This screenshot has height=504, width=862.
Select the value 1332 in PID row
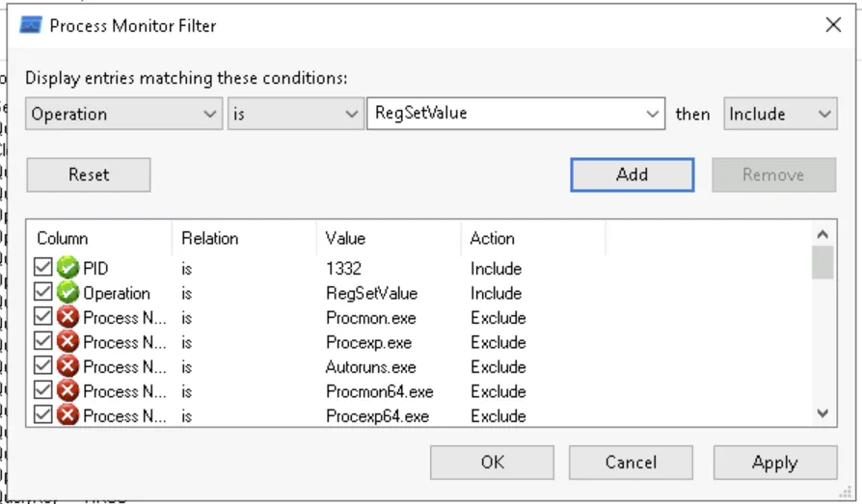pyautogui.click(x=343, y=268)
